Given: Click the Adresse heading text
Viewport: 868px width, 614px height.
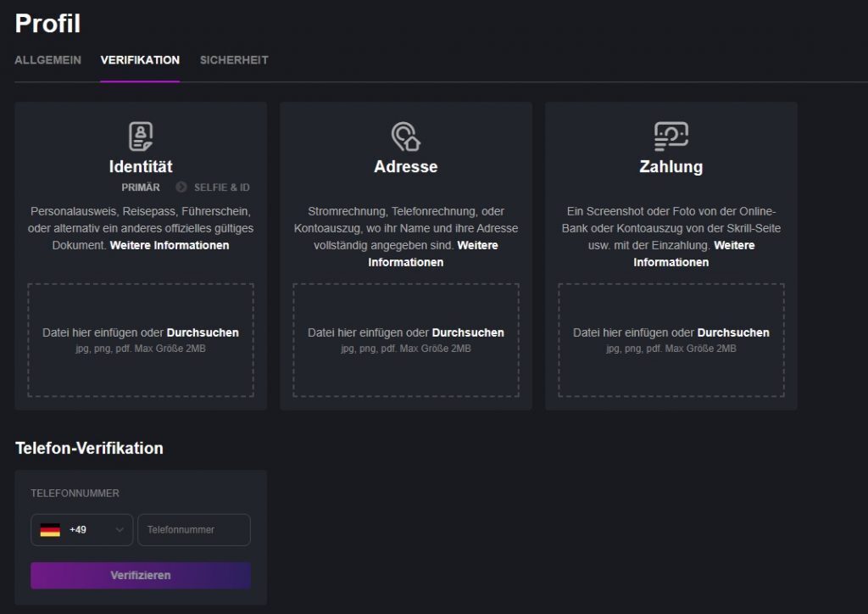Looking at the screenshot, I should 406,167.
